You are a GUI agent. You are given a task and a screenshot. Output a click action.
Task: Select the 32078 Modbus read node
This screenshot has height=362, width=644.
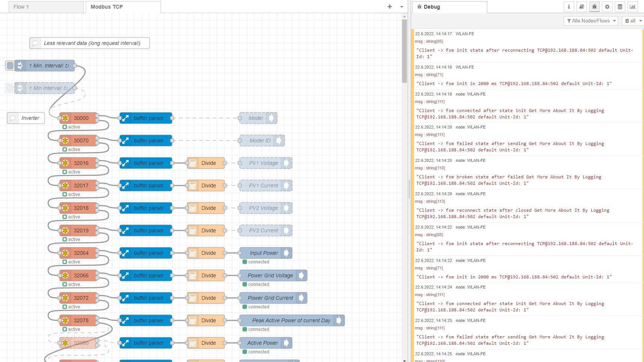coord(78,320)
